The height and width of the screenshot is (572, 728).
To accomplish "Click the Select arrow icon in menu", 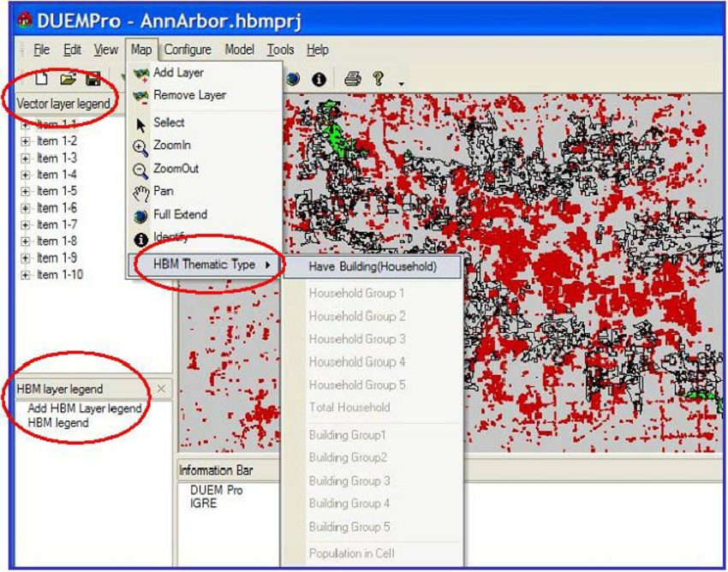I will click(x=141, y=124).
